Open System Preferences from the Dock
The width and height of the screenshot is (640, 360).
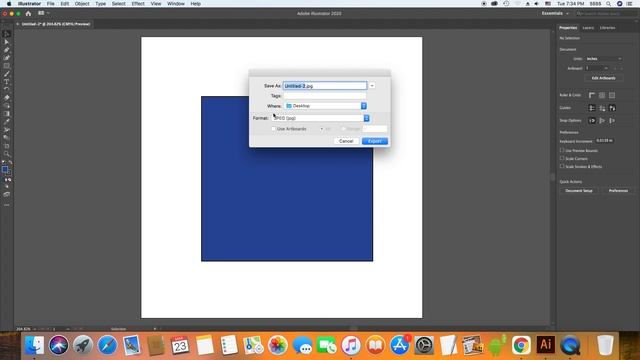(x=424, y=345)
